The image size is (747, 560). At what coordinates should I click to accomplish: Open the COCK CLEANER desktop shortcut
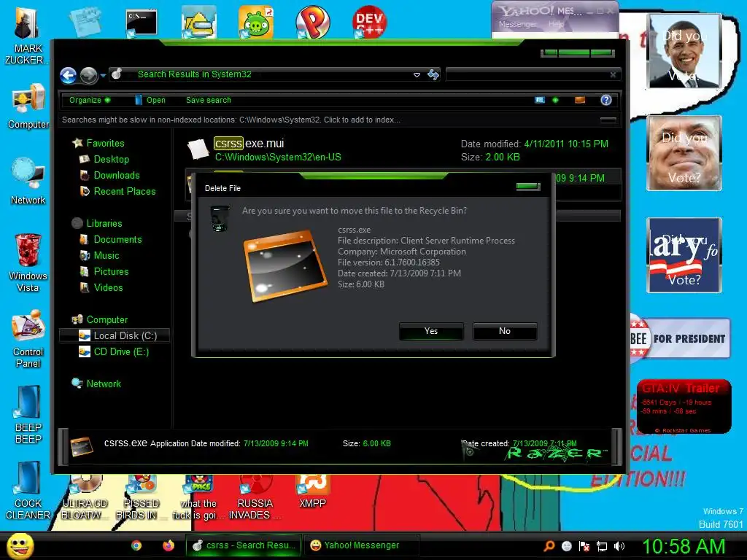click(x=28, y=491)
